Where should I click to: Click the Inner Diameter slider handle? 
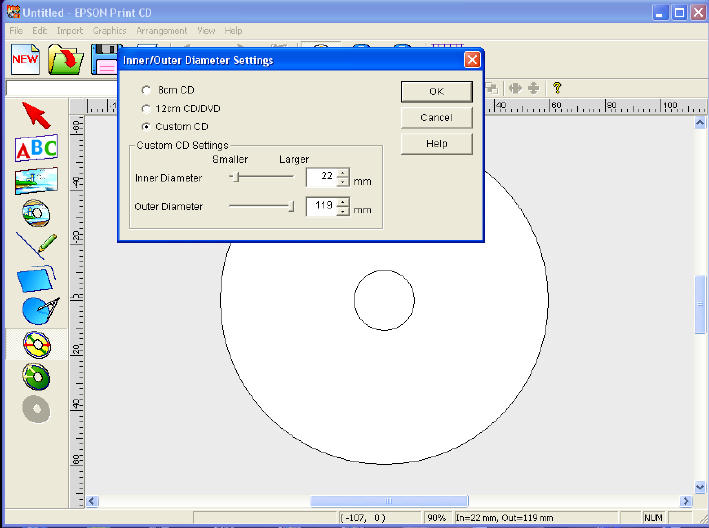pyautogui.click(x=236, y=177)
